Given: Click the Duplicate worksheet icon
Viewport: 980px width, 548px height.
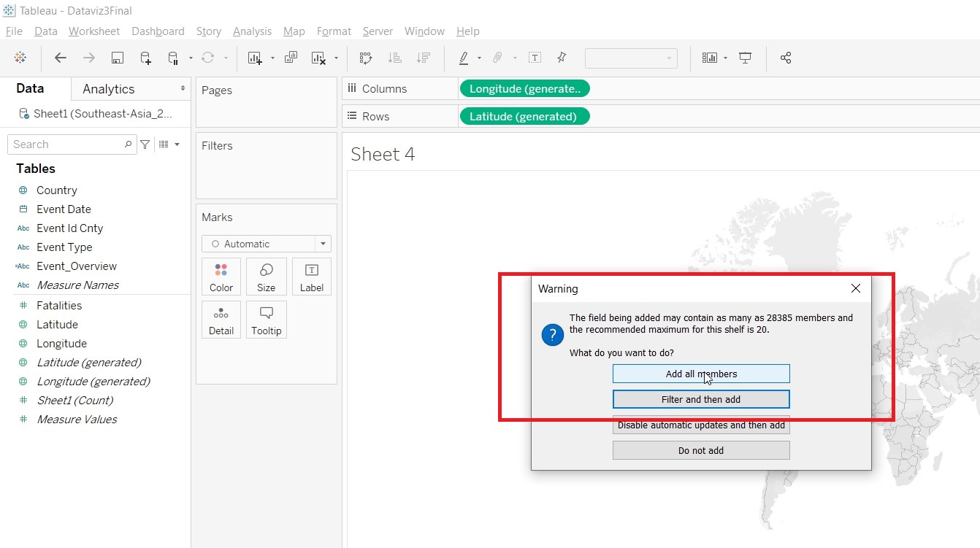Looking at the screenshot, I should [291, 58].
